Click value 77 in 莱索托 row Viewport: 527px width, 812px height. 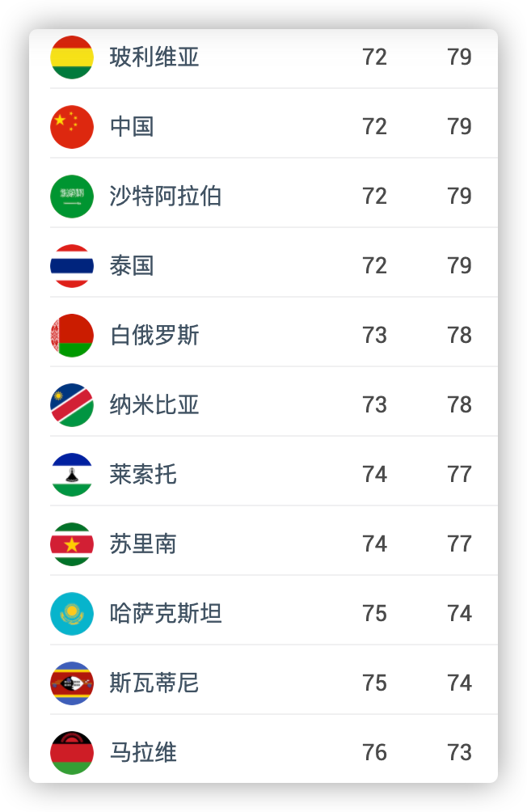[459, 475]
